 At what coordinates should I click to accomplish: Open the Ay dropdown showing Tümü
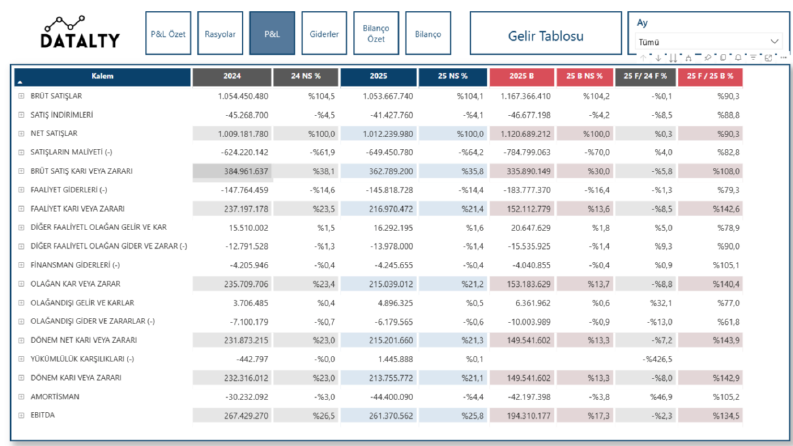709,41
